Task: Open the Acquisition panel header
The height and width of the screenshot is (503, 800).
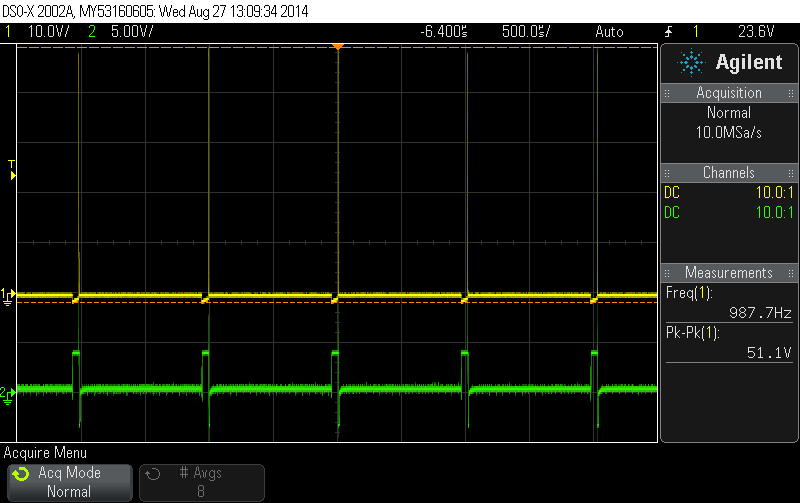Action: [729, 93]
